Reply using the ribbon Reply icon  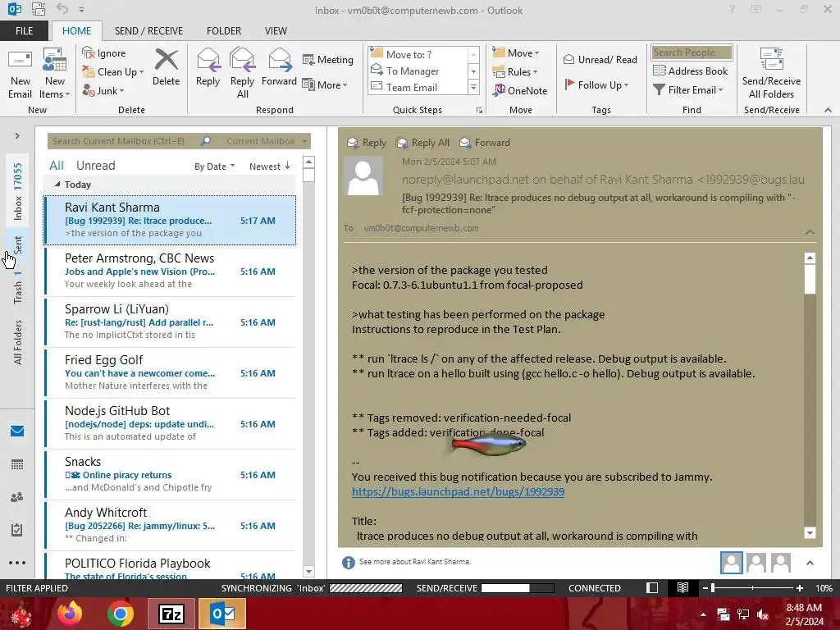[x=208, y=67]
